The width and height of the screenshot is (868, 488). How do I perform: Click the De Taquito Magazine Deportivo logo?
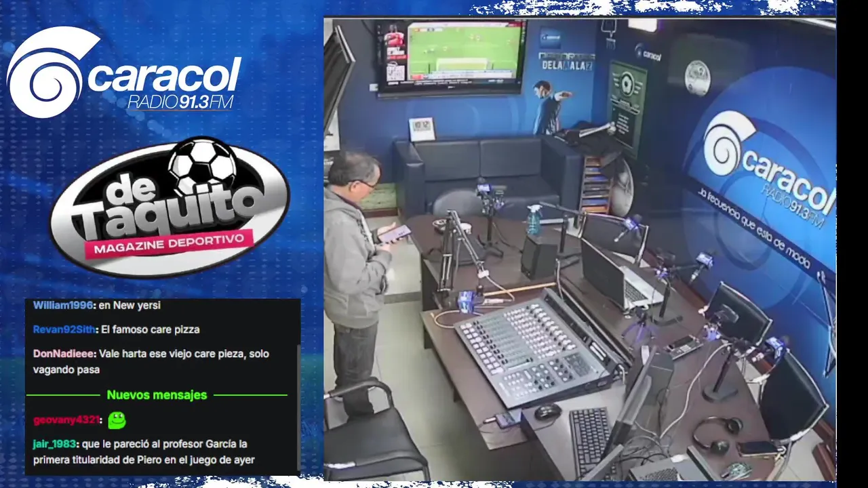tap(169, 207)
